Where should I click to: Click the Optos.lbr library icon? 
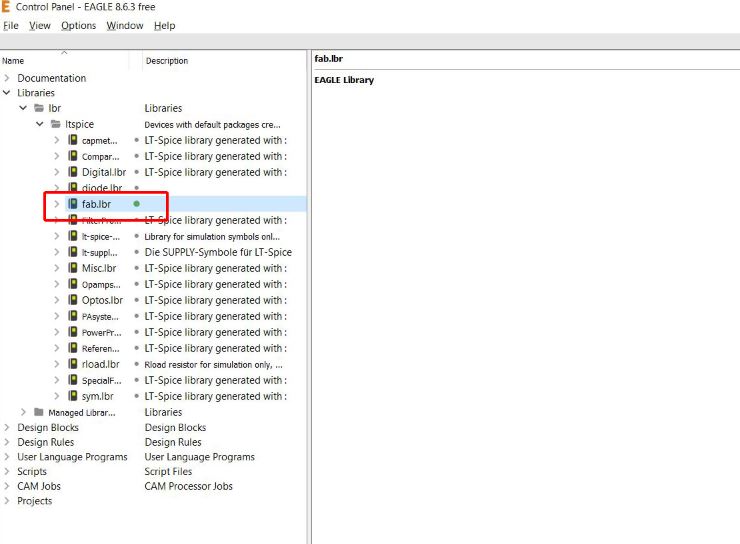[73, 300]
